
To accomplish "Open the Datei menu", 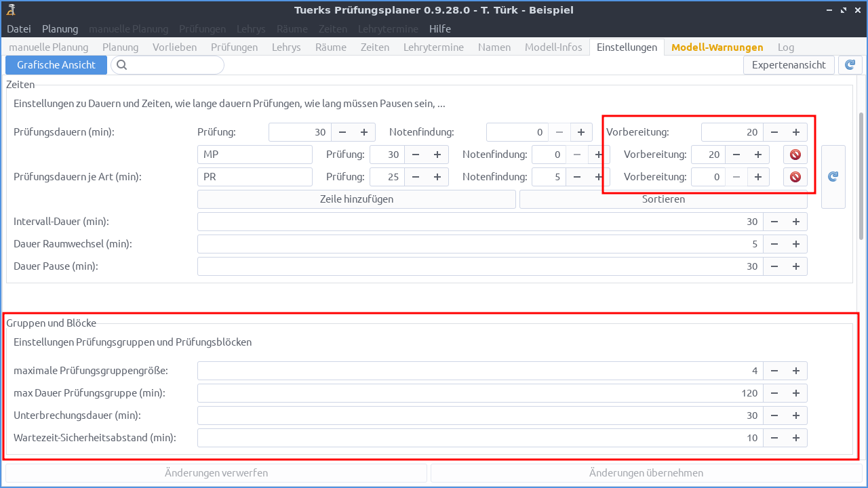I will [x=19, y=29].
